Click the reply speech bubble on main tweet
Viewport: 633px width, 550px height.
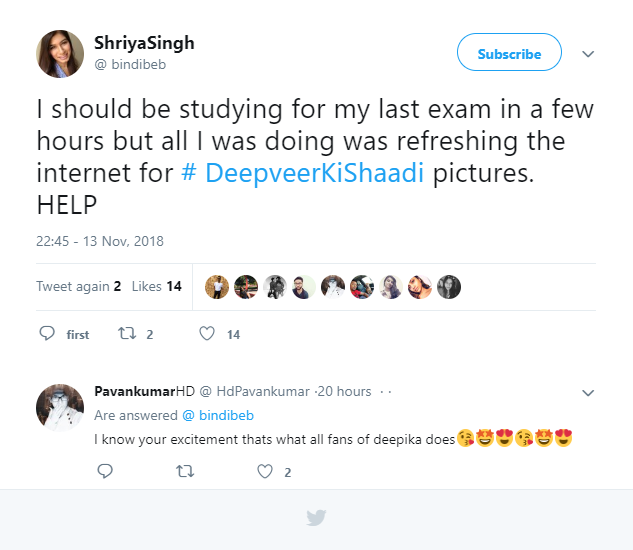click(x=47, y=334)
